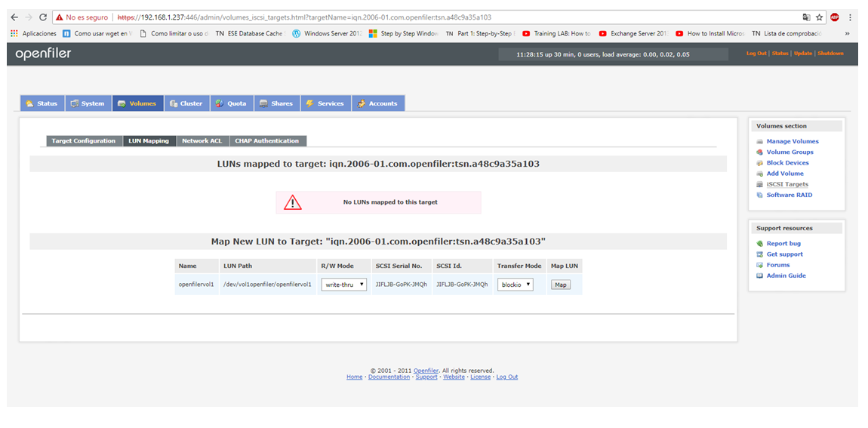Click the Update link in header

tap(802, 54)
